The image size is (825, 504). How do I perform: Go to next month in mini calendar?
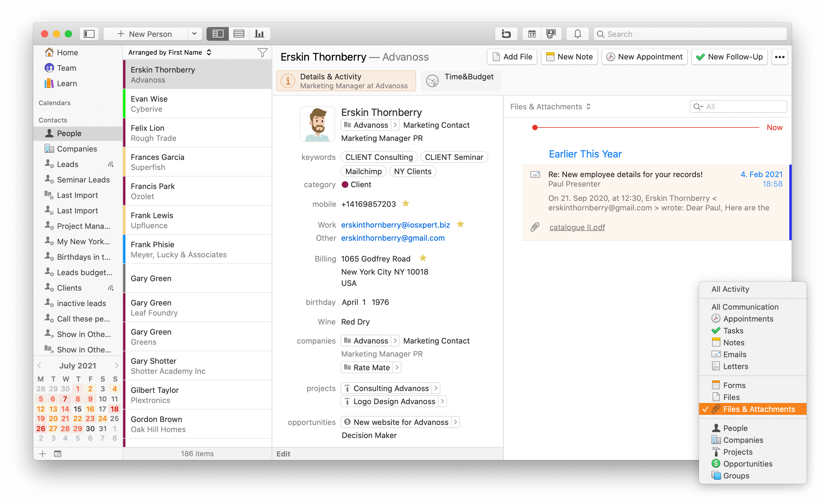(x=116, y=366)
